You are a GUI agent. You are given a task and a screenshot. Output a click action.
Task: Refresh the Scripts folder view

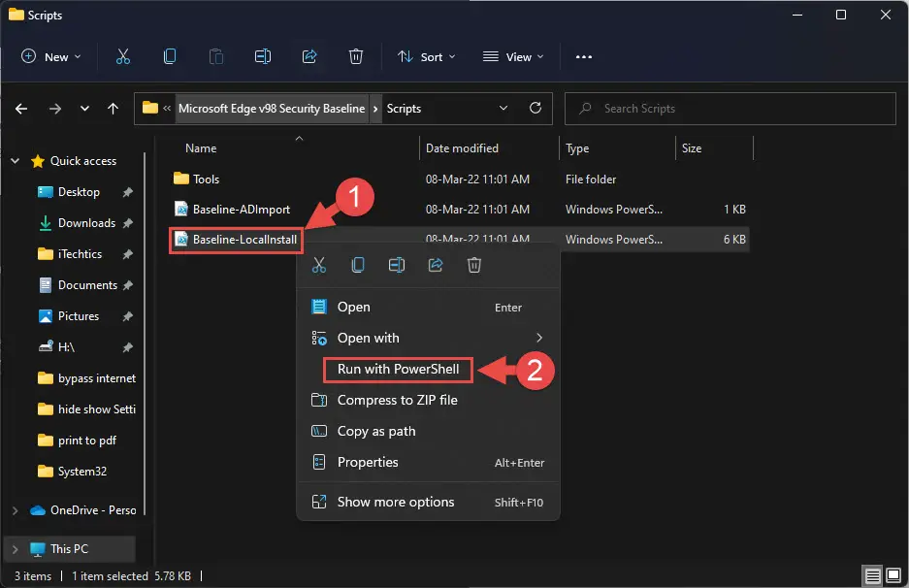[x=536, y=108]
